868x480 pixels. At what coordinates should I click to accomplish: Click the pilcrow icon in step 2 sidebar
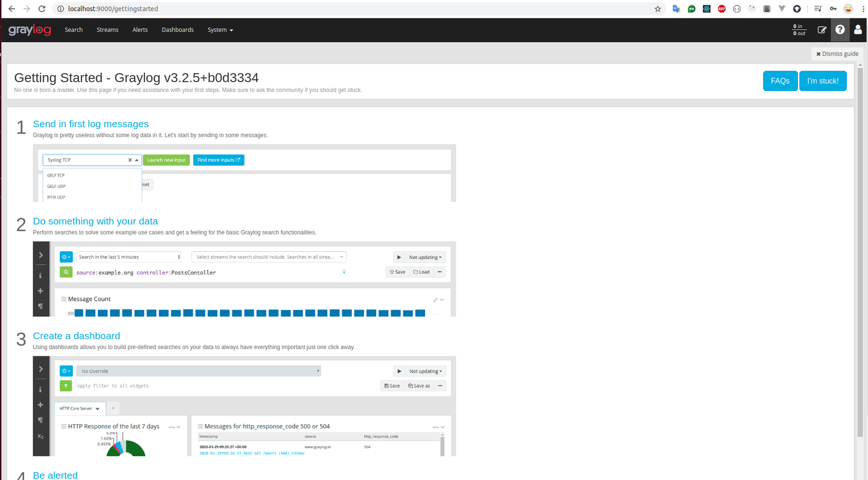pos(41,306)
